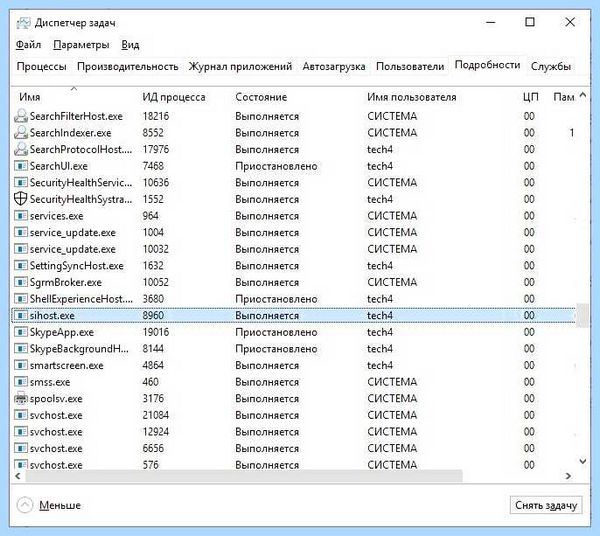
Task: Select the SgrmBroker.exe row name
Action: [x=66, y=282]
